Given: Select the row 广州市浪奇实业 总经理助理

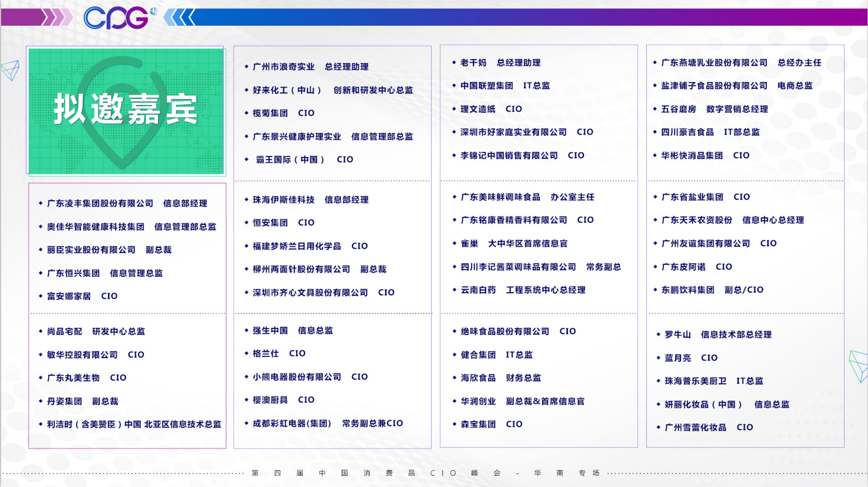Looking at the screenshot, I should (307, 67).
